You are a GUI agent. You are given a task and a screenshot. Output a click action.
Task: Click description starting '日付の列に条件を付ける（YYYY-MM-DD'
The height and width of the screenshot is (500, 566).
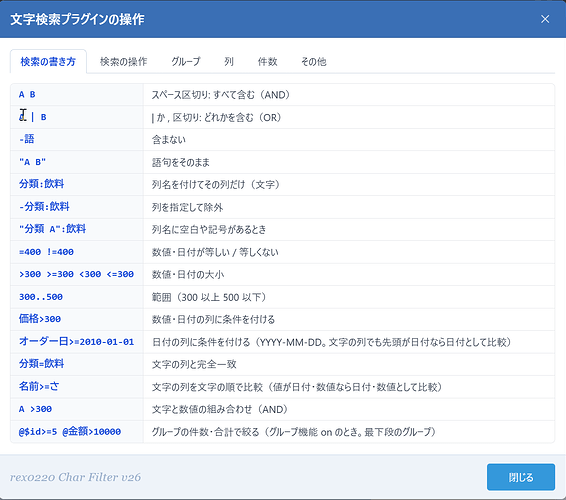tap(332, 342)
